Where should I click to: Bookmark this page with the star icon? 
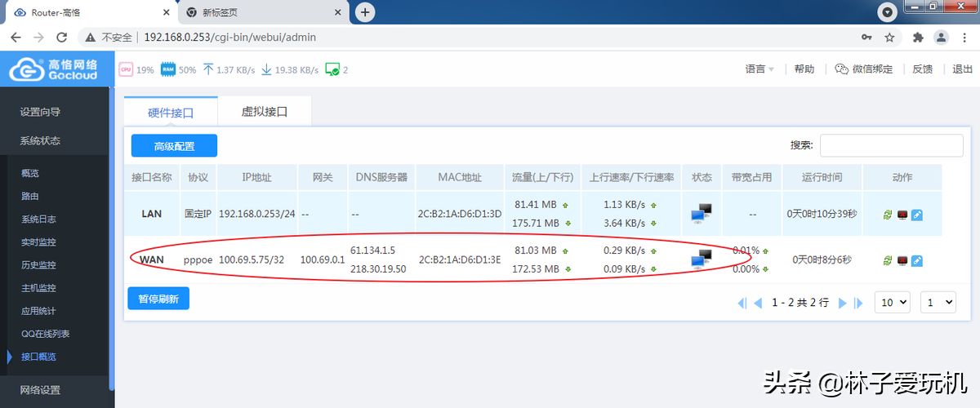[x=889, y=38]
